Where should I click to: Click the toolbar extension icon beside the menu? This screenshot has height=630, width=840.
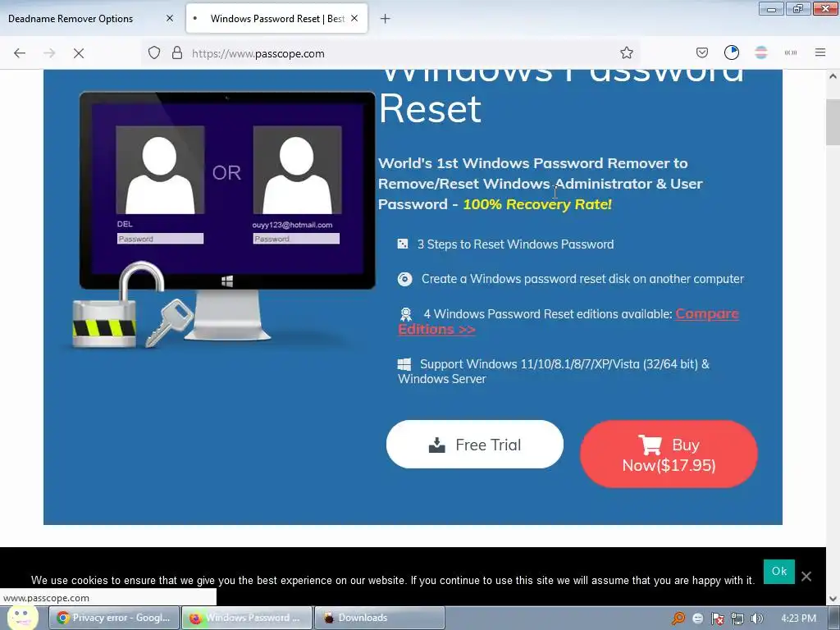point(791,52)
